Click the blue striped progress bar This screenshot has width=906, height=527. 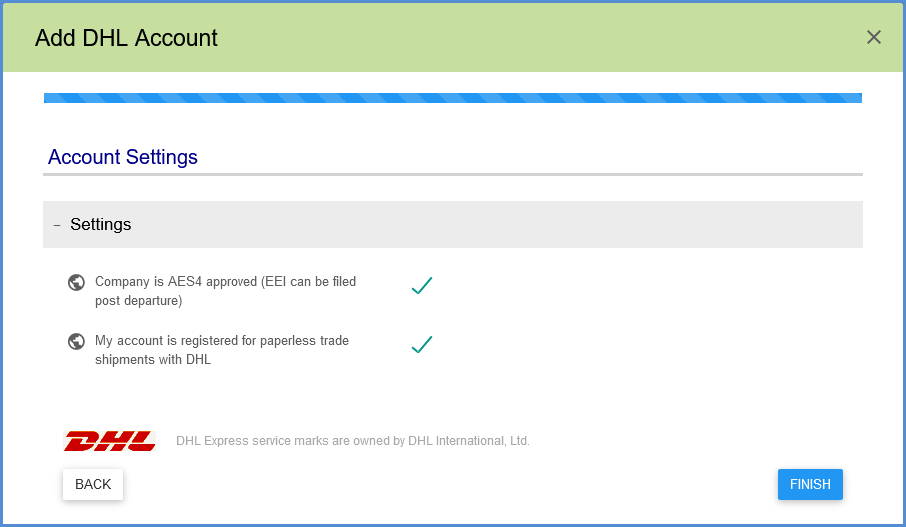tap(453, 98)
